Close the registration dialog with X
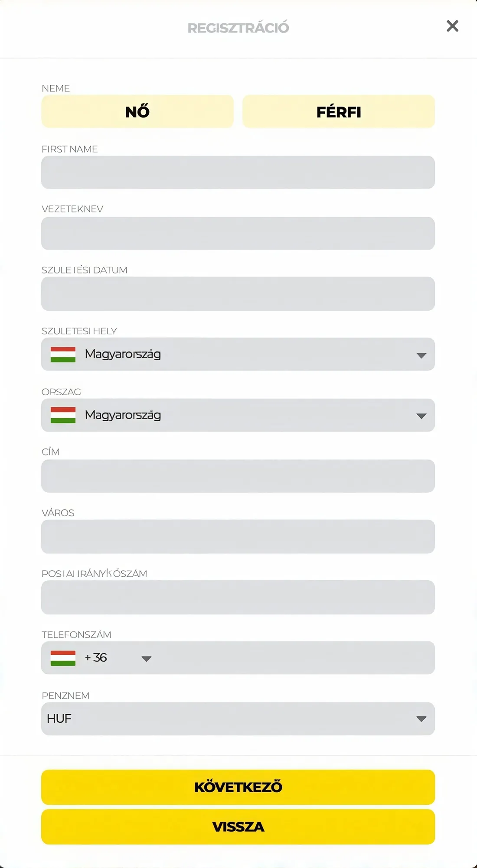The height and width of the screenshot is (868, 477). [452, 26]
